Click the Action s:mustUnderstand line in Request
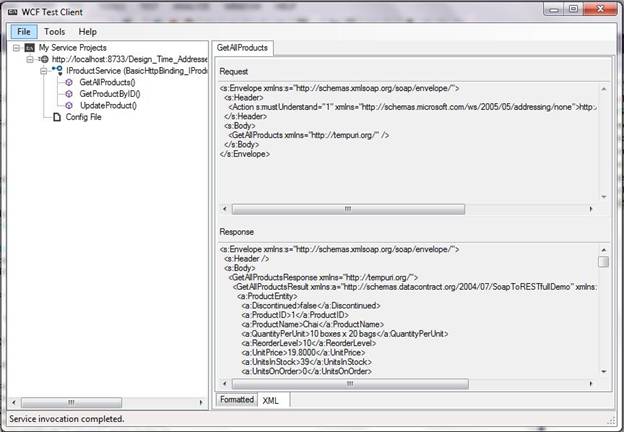Image resolution: width=624 pixels, height=432 pixels. [412, 107]
